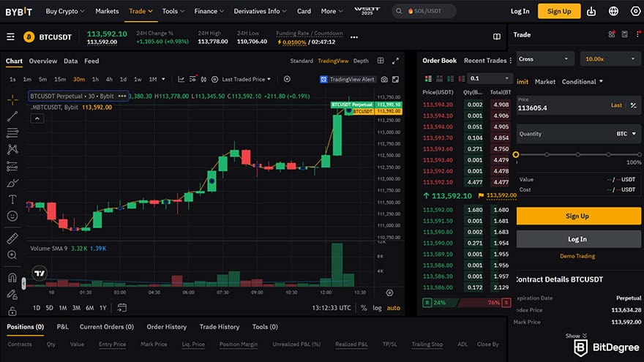
Task: Expand the Tools dropdown
Action: pos(173,11)
